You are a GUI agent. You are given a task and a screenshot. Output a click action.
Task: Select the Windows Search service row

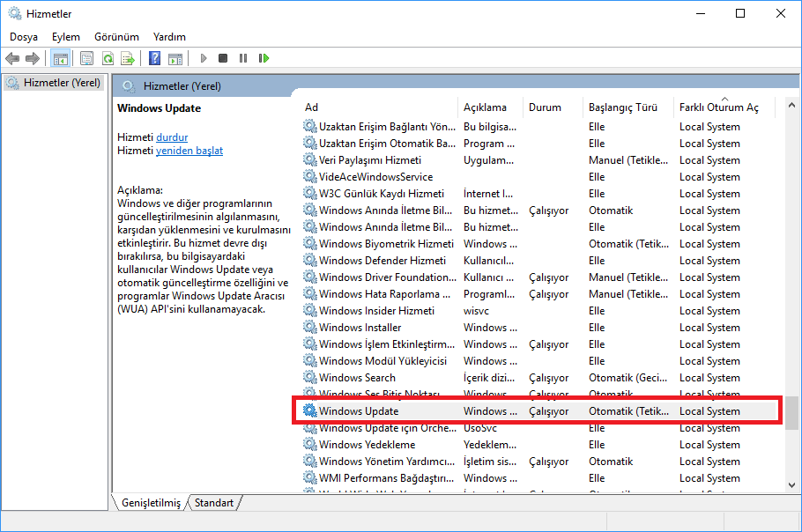click(357, 378)
